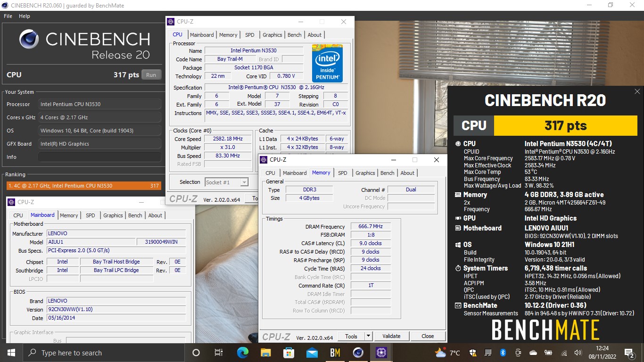This screenshot has width=644, height=362.
Task: Open Task View on the taskbar
Action: pyautogui.click(x=219, y=353)
